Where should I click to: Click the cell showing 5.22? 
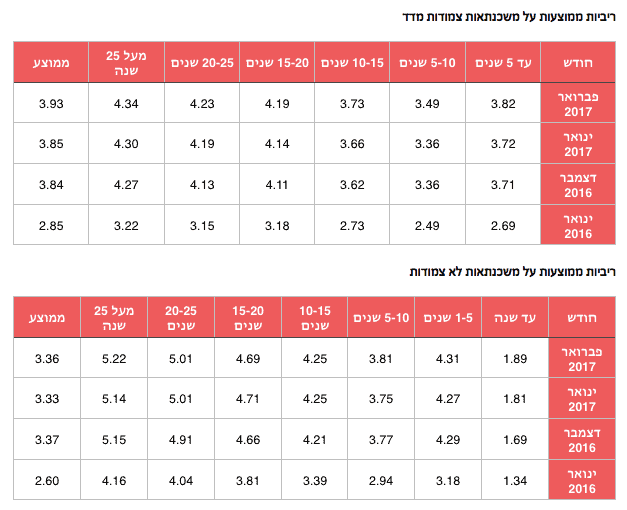[114, 358]
